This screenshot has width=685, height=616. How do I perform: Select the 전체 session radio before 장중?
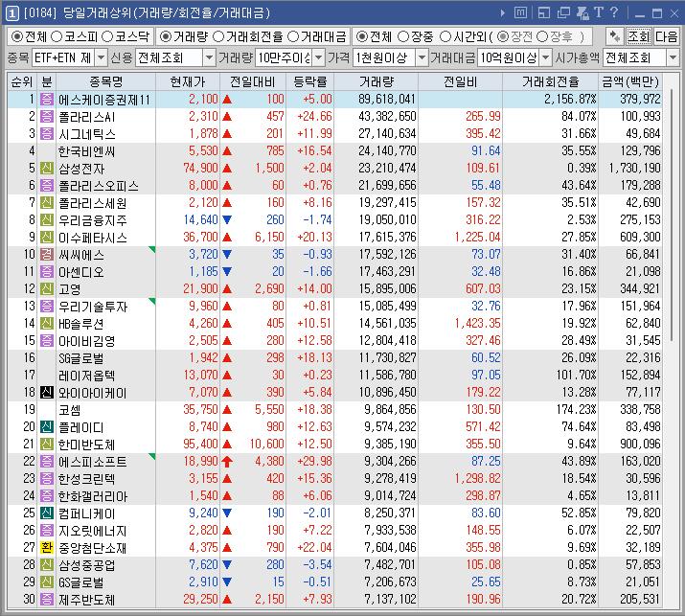[x=361, y=36]
